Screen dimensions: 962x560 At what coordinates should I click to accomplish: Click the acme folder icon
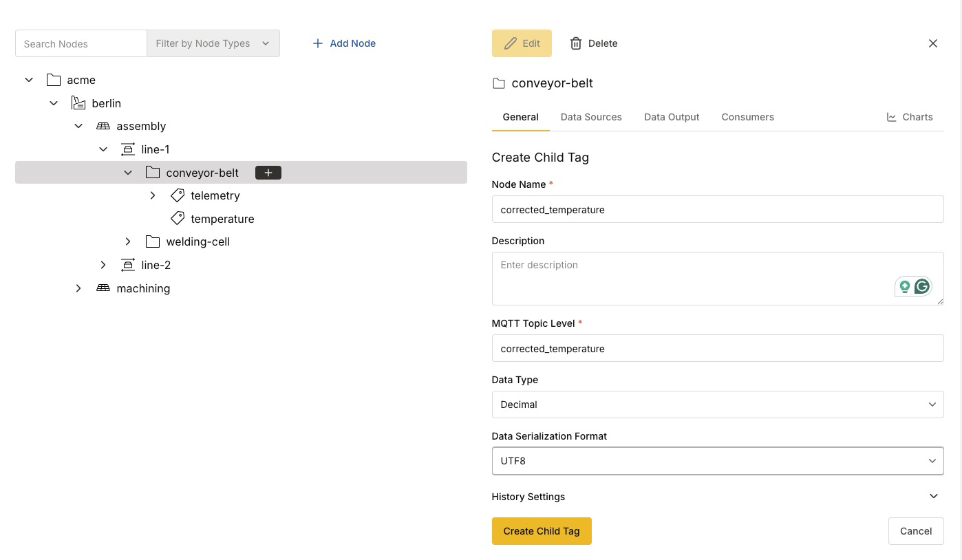pos(54,80)
